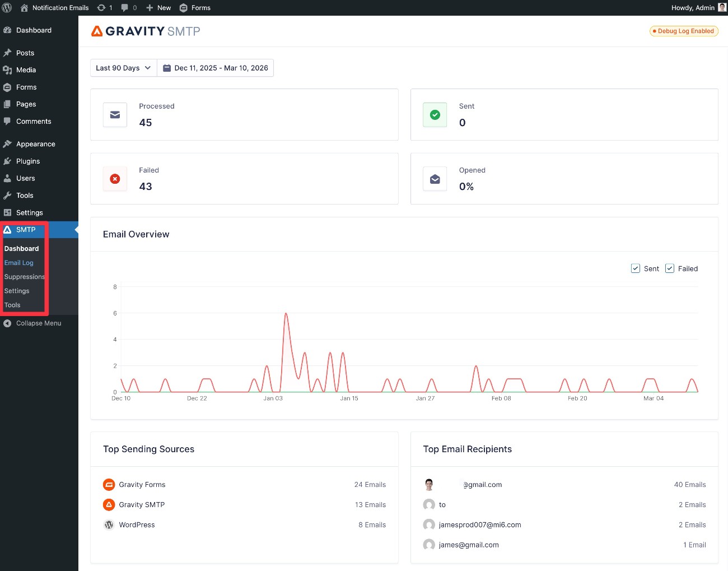Open the date range picker Dec 11 - Mar 10
This screenshot has width=728, height=571.
(216, 68)
